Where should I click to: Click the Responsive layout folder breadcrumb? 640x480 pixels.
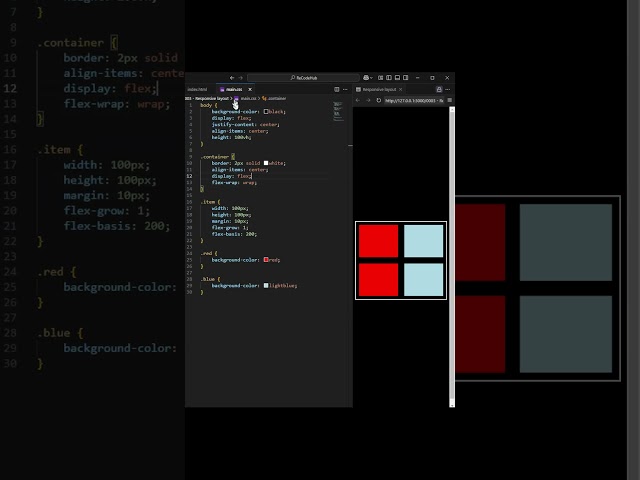tap(207, 98)
